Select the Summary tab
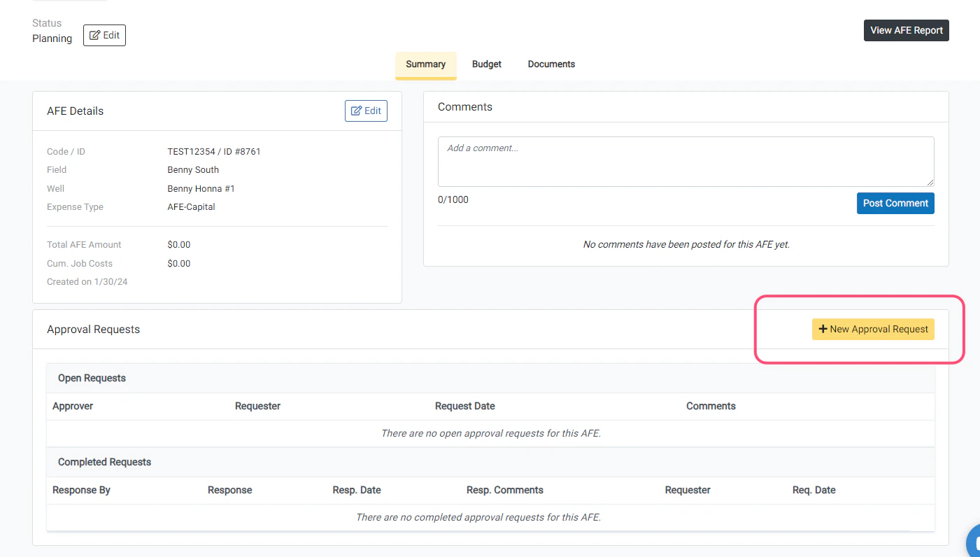This screenshot has width=980, height=557. (425, 64)
